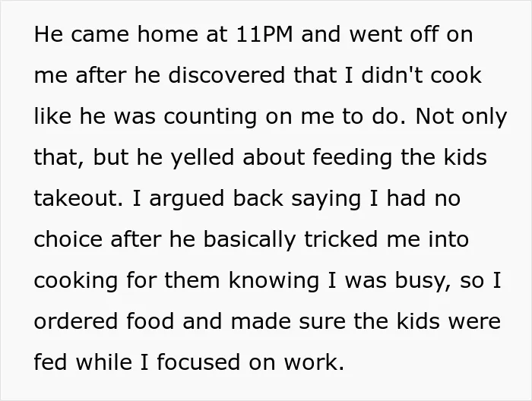
Task: Click the phrase "Not only"
Action: point(461,116)
